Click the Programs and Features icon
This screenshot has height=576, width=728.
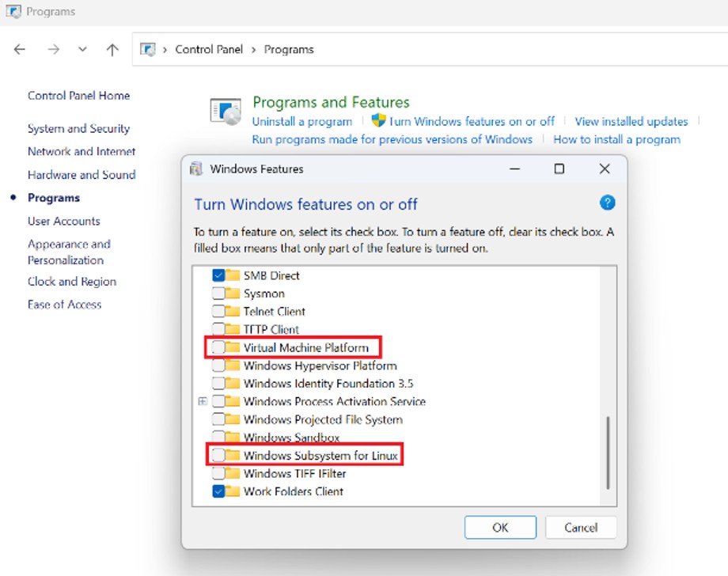tap(226, 112)
